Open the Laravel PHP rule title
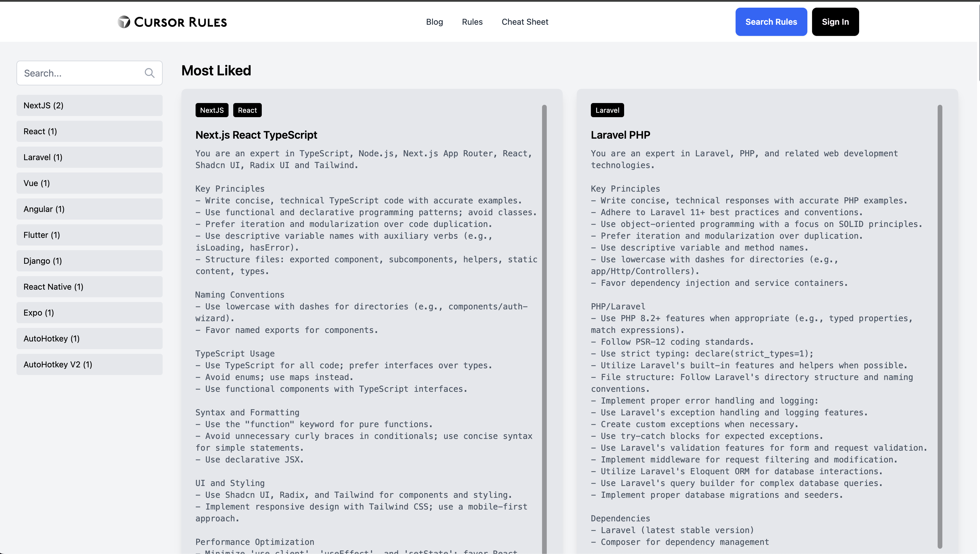This screenshot has height=554, width=980. [620, 135]
